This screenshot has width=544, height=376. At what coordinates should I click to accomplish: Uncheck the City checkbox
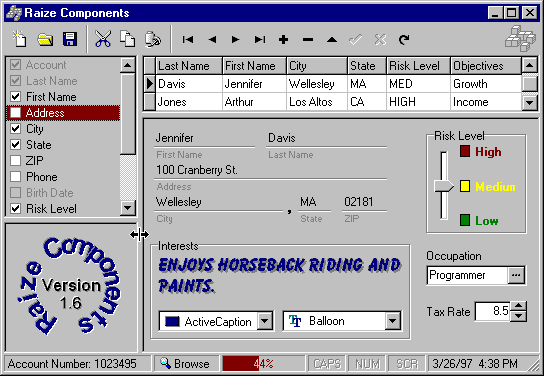16,129
